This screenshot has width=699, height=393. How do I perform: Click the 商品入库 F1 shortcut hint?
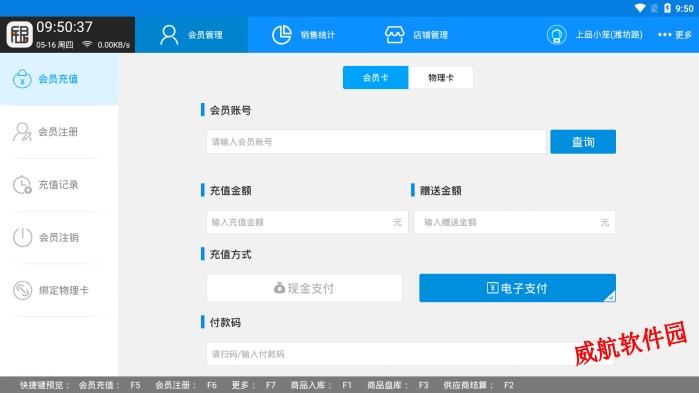[x=321, y=385]
